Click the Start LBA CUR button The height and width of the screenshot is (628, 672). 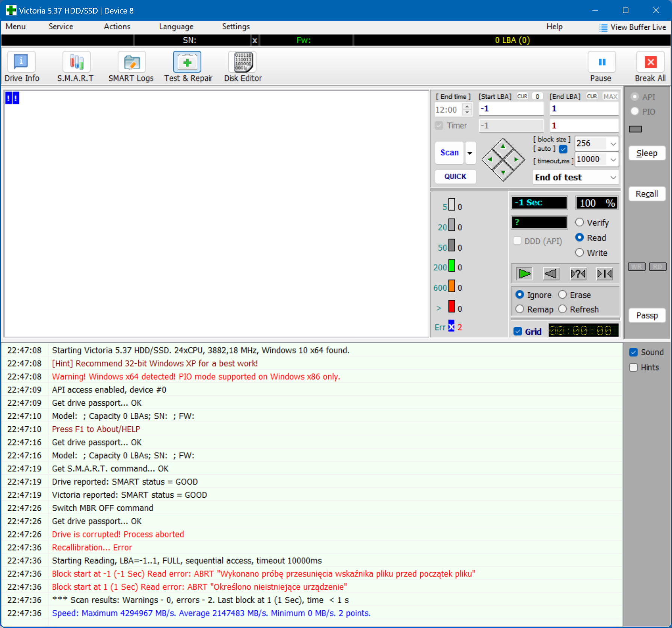(x=522, y=97)
